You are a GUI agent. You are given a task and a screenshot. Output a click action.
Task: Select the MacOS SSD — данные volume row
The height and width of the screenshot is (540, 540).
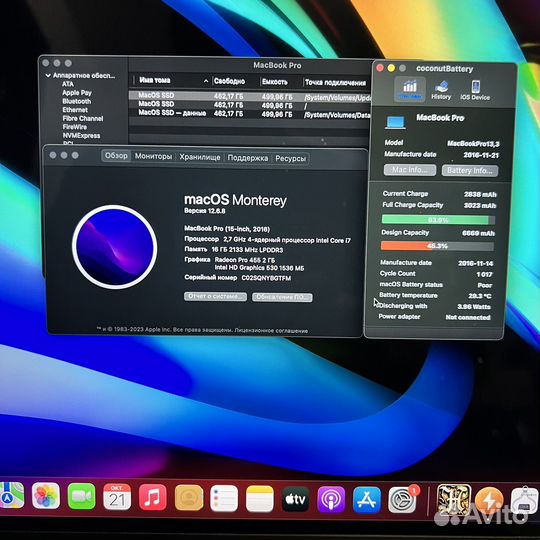click(250, 114)
